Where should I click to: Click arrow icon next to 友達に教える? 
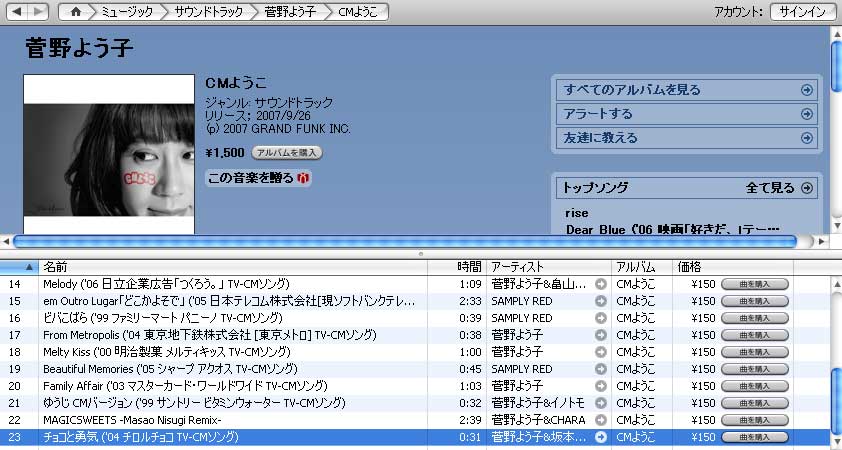(x=806, y=138)
